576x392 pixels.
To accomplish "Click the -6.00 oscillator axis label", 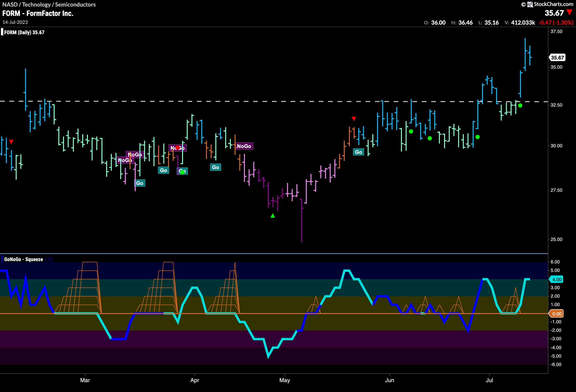I will (x=556, y=365).
